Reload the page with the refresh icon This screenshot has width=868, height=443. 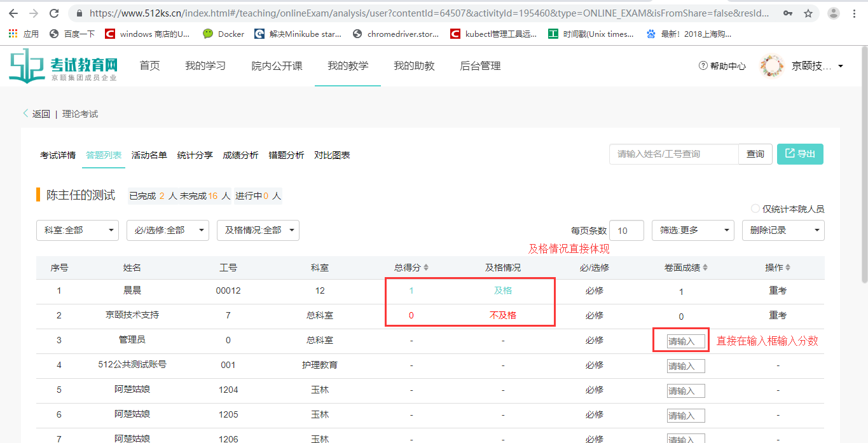pyautogui.click(x=54, y=13)
